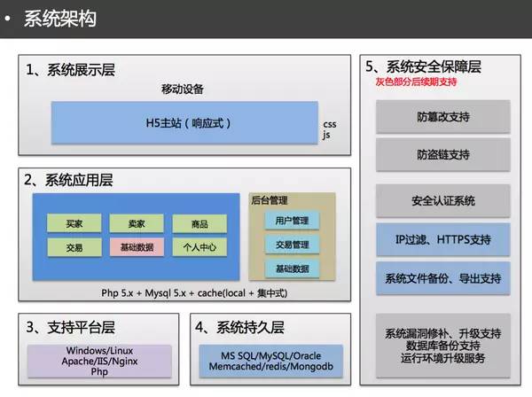This screenshot has width=532, height=397.
Task: Click the 系统漏洞修补、升级支持 line
Action: tap(442, 333)
